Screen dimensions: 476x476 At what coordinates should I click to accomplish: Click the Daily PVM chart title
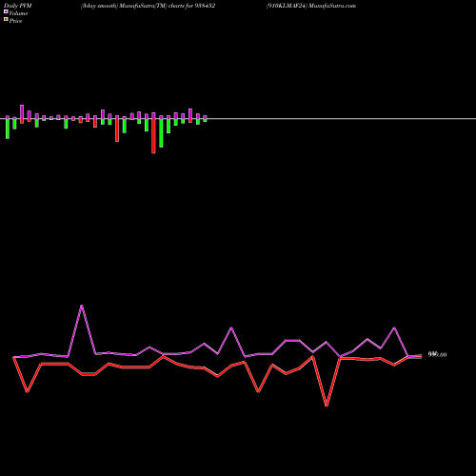tap(18, 6)
